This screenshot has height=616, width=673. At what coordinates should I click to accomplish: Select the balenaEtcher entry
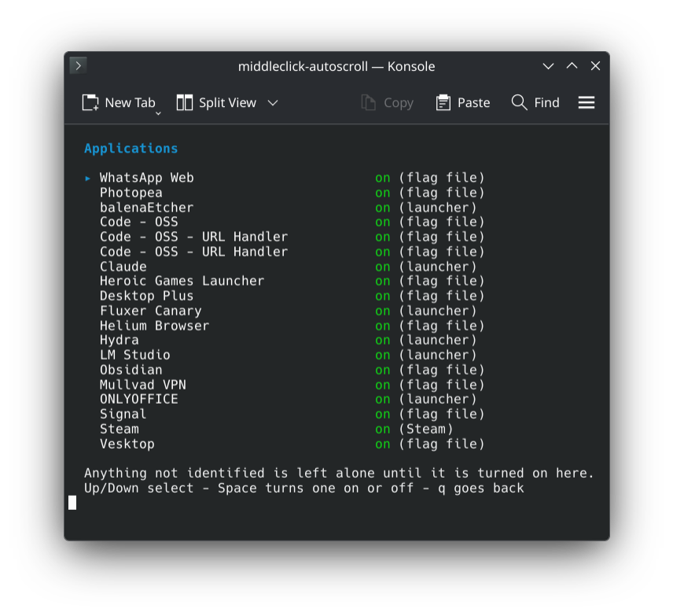pyautogui.click(x=147, y=208)
